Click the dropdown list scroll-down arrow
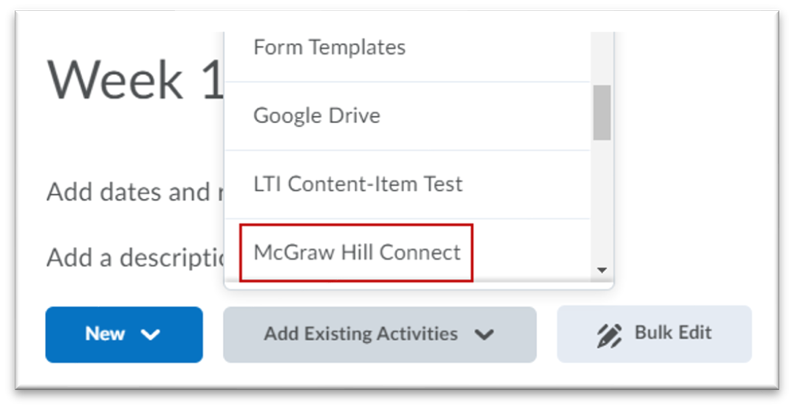This screenshot has height=409, width=794. [x=601, y=270]
